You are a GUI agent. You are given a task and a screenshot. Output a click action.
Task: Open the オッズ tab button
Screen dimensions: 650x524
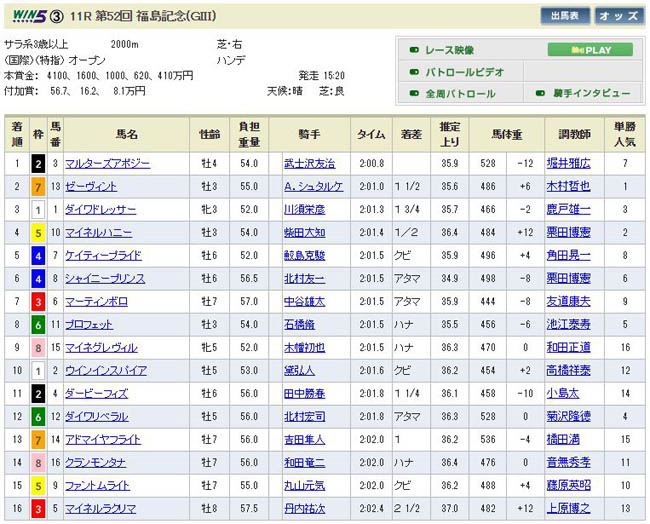619,16
